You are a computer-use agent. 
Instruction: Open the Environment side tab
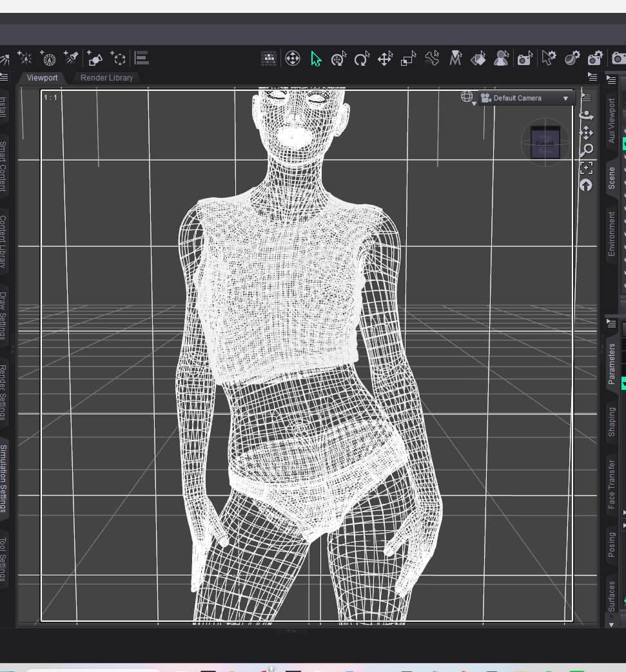(611, 234)
